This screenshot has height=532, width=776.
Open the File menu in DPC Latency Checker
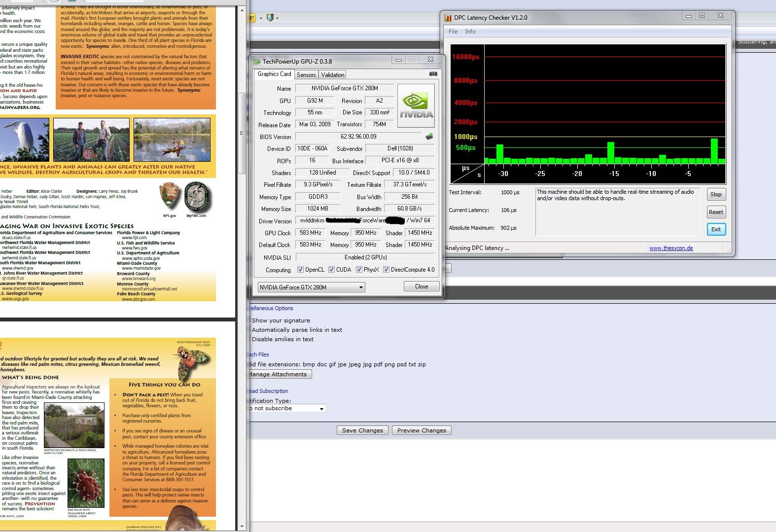[x=453, y=32]
